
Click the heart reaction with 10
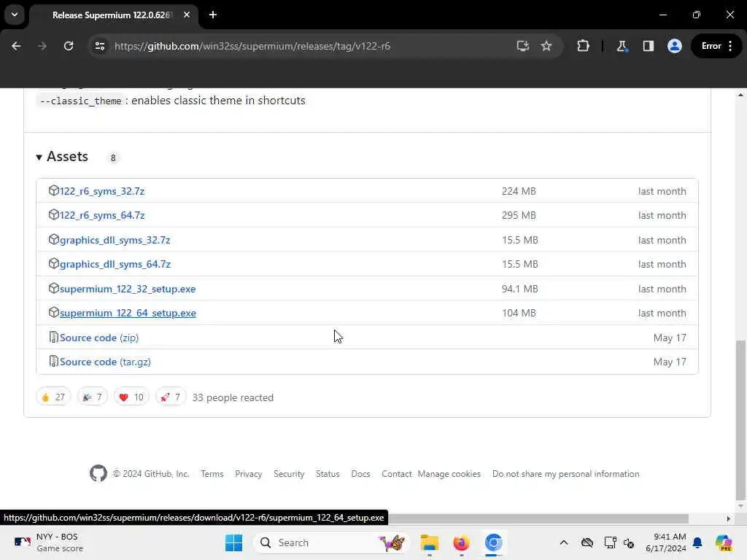click(x=131, y=397)
